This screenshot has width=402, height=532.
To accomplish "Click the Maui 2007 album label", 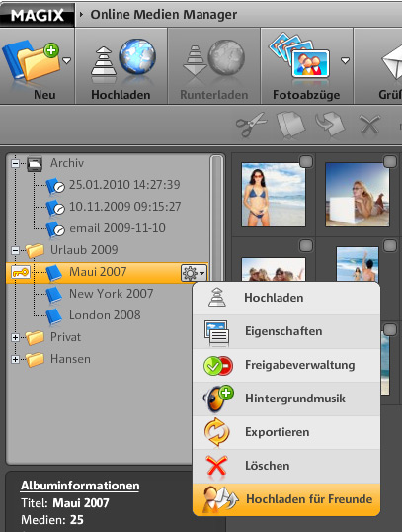I will click(x=98, y=272).
